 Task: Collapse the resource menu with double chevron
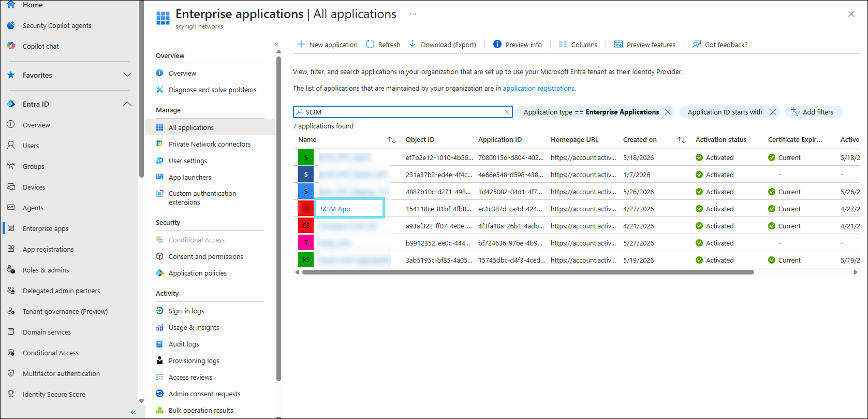pyautogui.click(x=276, y=45)
